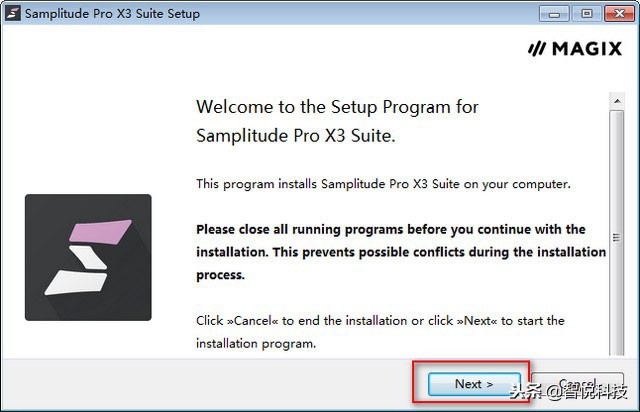Image resolution: width=640 pixels, height=412 pixels.
Task: Click the 'installation program.' last text line
Action: click(x=255, y=343)
